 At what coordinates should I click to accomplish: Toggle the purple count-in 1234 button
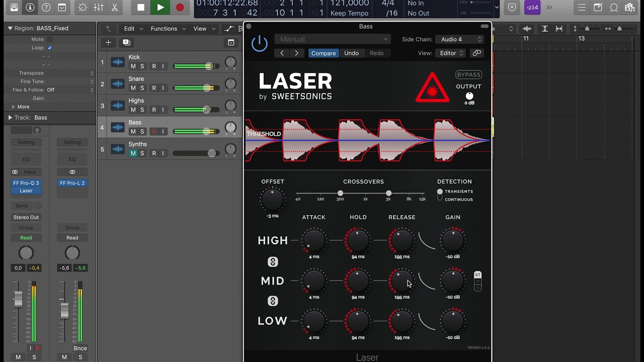(x=532, y=8)
